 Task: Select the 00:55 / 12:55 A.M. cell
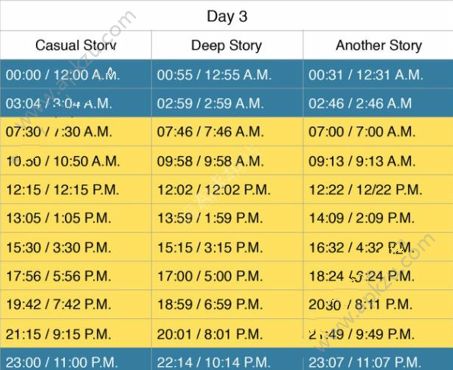227,74
